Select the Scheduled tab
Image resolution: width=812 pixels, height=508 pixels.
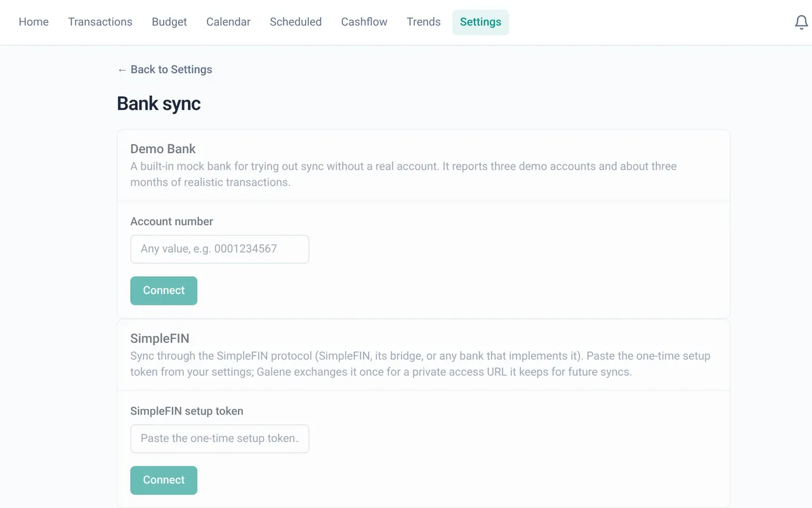pos(296,22)
